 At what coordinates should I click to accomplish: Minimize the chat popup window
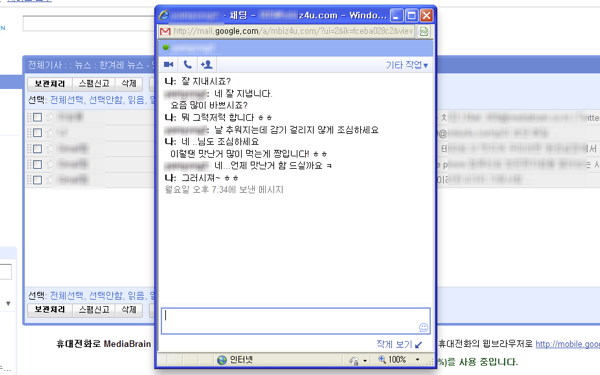point(396,16)
